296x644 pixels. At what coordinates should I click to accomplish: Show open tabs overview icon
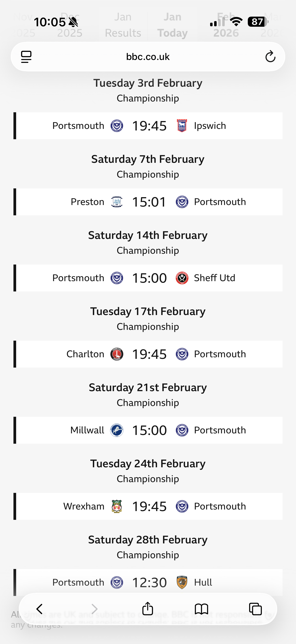tap(255, 609)
